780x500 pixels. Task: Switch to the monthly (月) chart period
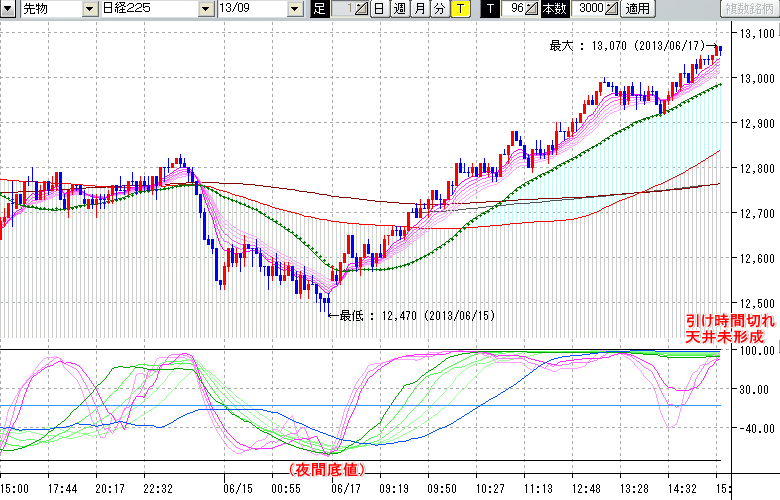click(x=419, y=9)
